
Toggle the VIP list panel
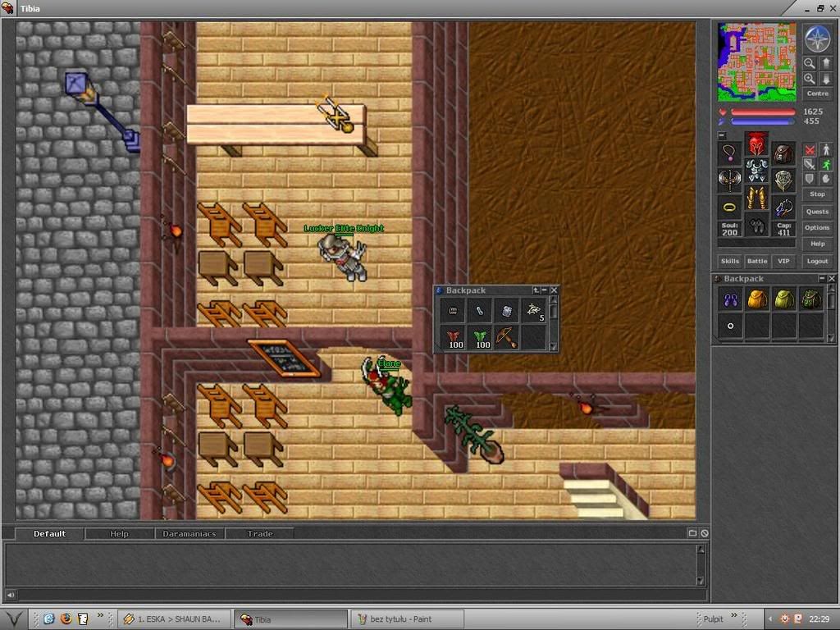pos(783,262)
